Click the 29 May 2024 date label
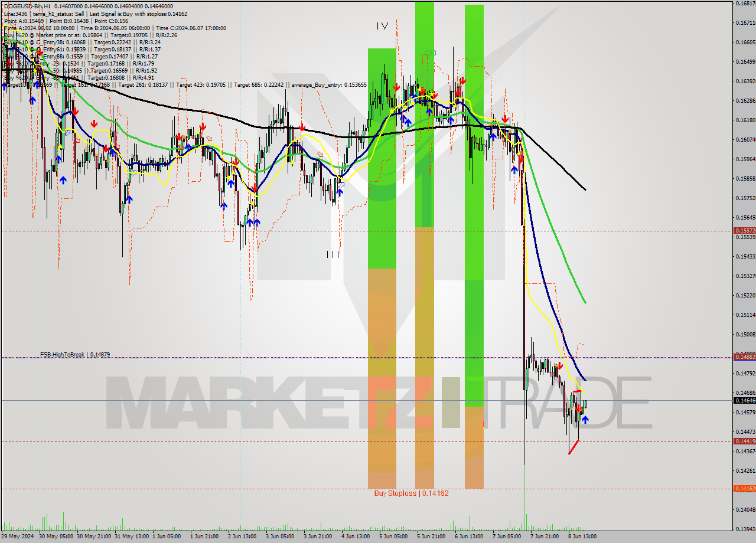756x543 pixels. coord(18,537)
